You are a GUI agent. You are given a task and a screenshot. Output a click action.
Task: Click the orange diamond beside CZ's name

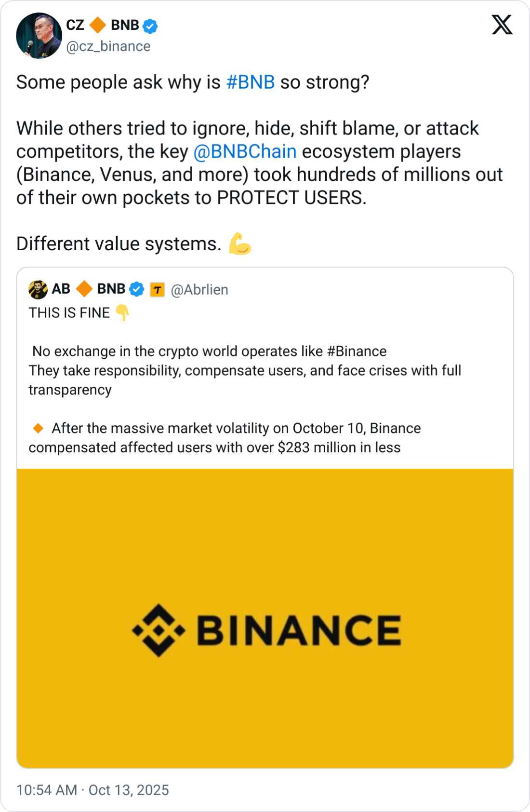pos(98,25)
